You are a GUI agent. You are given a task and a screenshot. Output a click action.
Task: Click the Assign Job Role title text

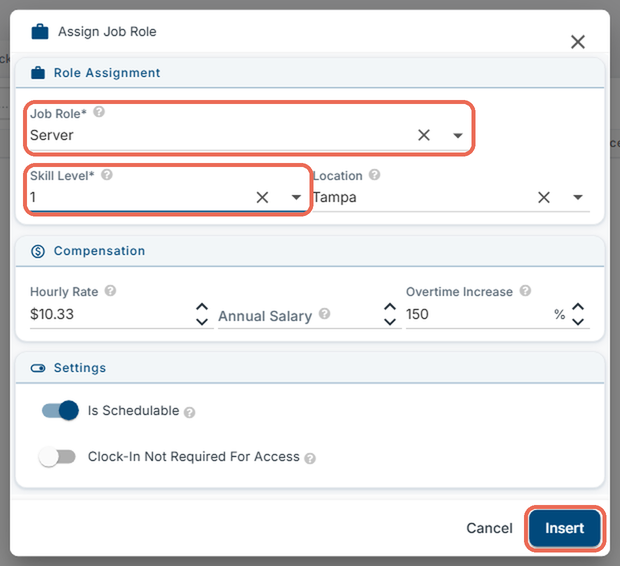tap(107, 32)
